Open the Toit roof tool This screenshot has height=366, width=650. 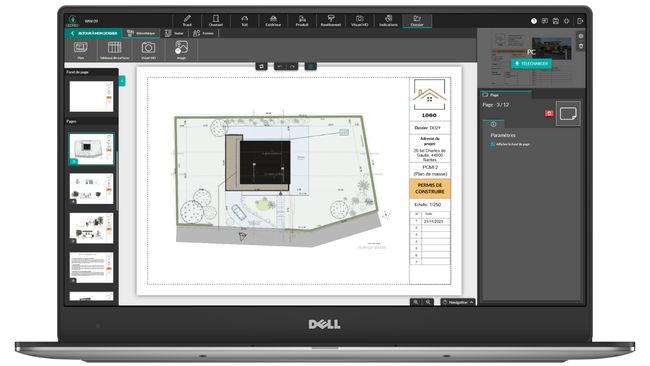coord(245,21)
